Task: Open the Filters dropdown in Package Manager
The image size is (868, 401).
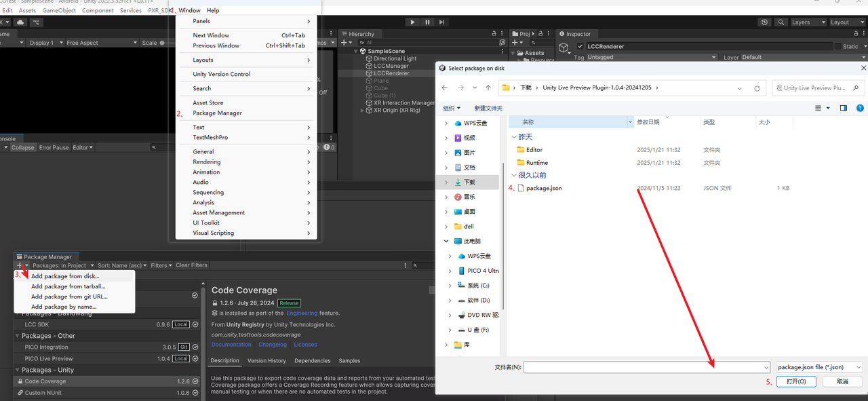Action: point(161,265)
